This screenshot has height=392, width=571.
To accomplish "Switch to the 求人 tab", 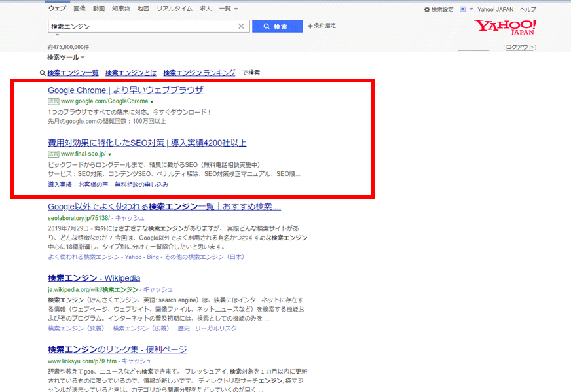I will tap(206, 9).
